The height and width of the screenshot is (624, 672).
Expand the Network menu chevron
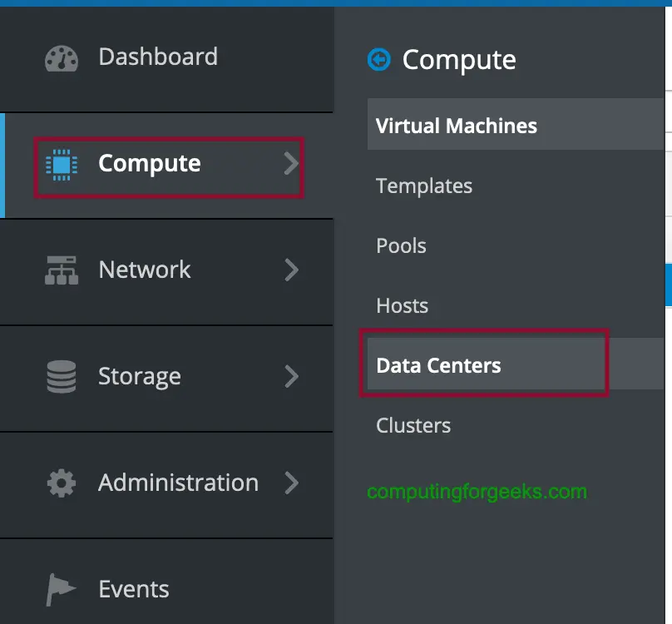[x=291, y=270]
